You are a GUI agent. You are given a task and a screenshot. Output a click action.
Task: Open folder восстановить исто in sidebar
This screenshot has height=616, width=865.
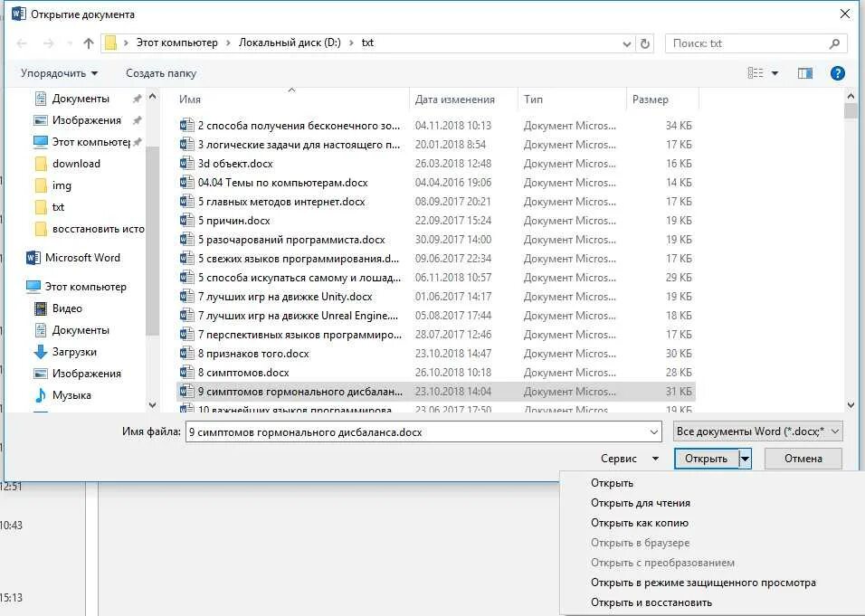pyautogui.click(x=99, y=228)
